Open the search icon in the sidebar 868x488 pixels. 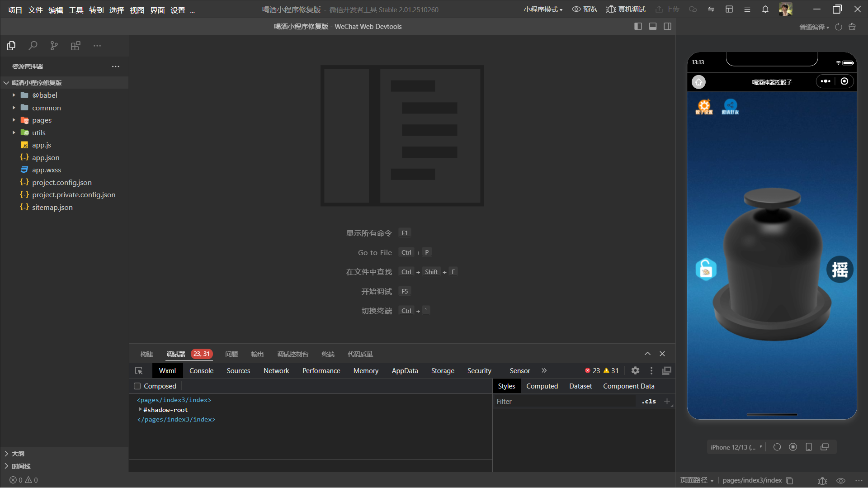(x=33, y=46)
